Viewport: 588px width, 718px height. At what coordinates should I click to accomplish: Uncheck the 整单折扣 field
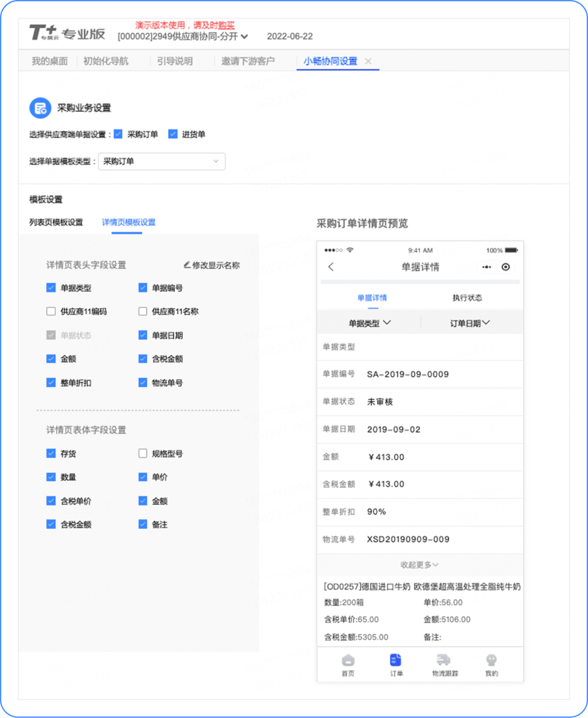[51, 382]
